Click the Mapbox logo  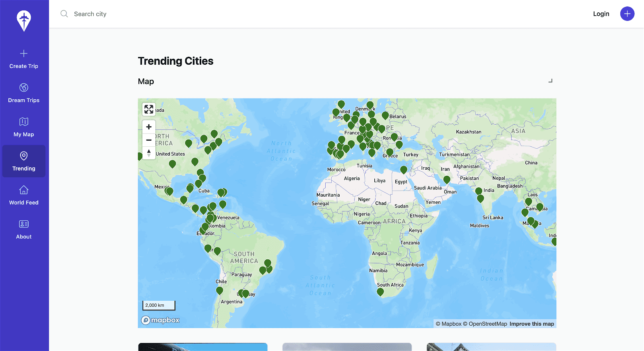pos(160,320)
